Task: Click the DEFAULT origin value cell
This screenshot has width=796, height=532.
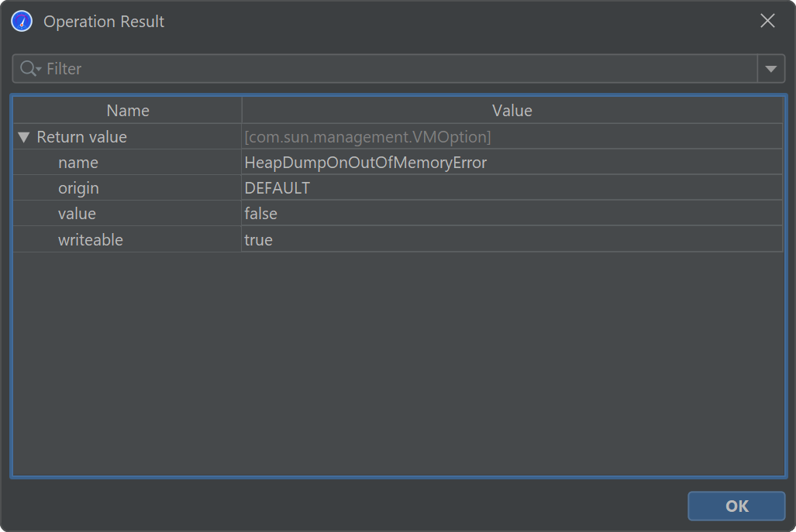Action: 277,188
